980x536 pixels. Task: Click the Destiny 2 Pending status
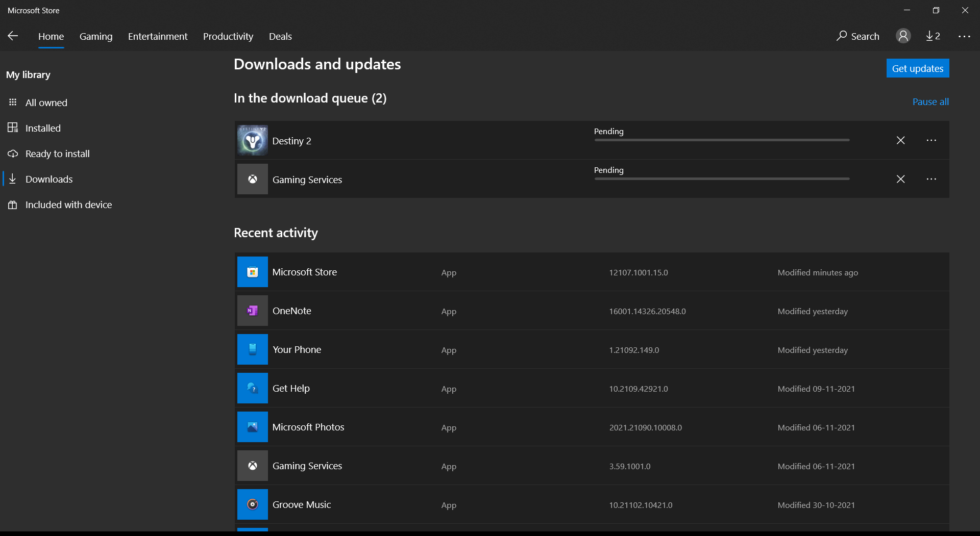(x=608, y=131)
